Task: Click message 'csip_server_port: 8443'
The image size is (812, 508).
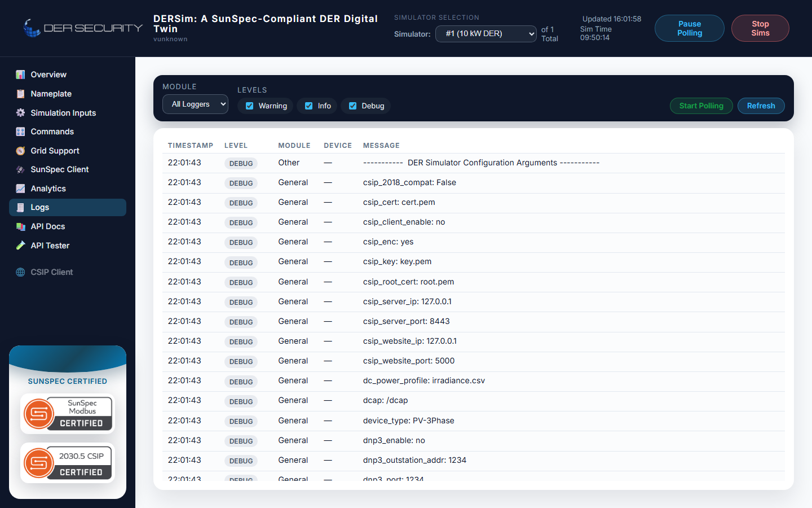Action: point(407,321)
